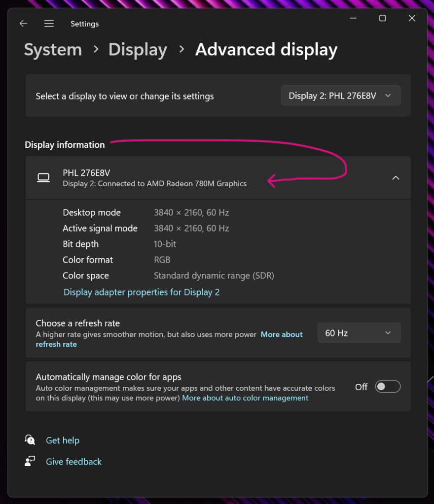
Task: Click the back arrow icon
Action: pyautogui.click(x=23, y=24)
